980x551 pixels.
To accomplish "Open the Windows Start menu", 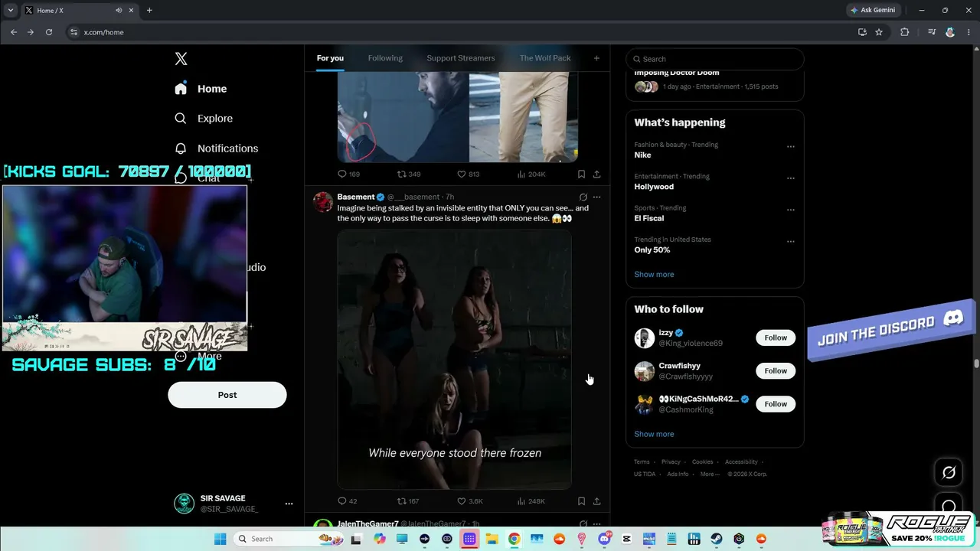I will [x=220, y=539].
